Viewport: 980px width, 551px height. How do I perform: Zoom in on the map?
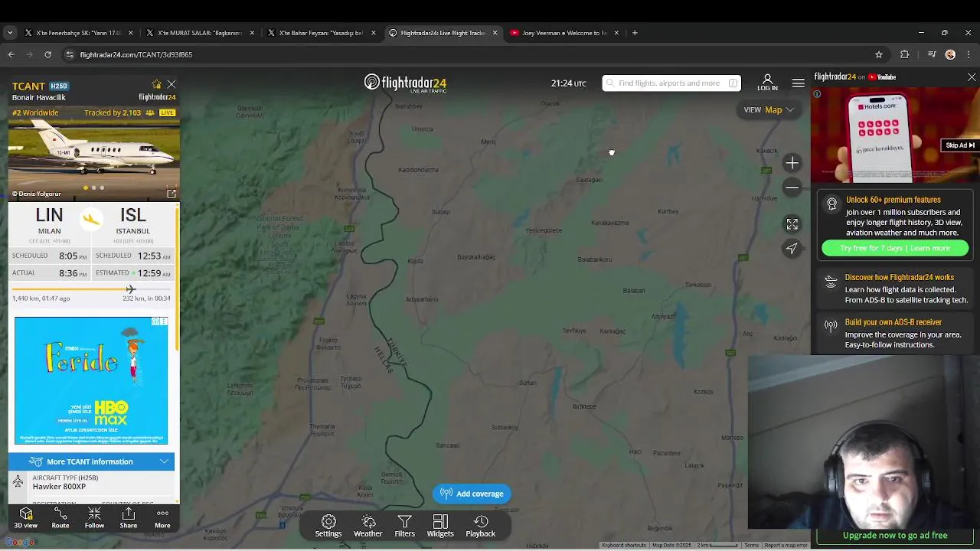click(x=792, y=163)
